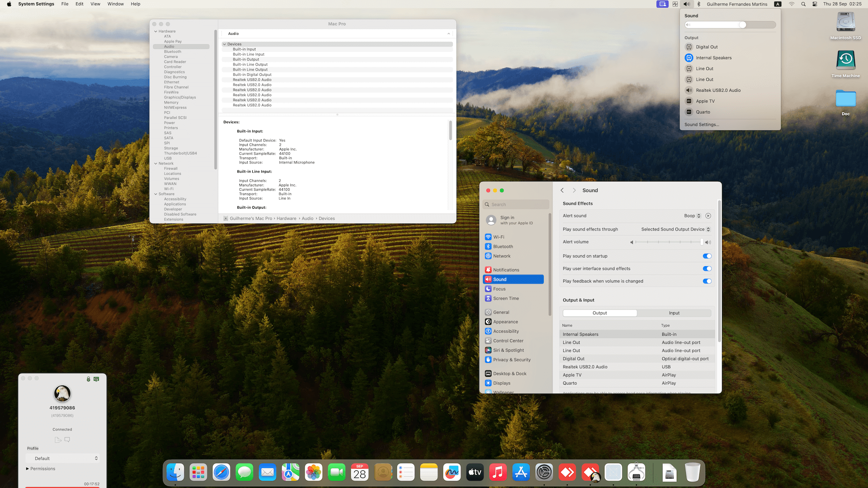This screenshot has width=868, height=488.
Task: Switch to the Input tab
Action: (x=674, y=313)
